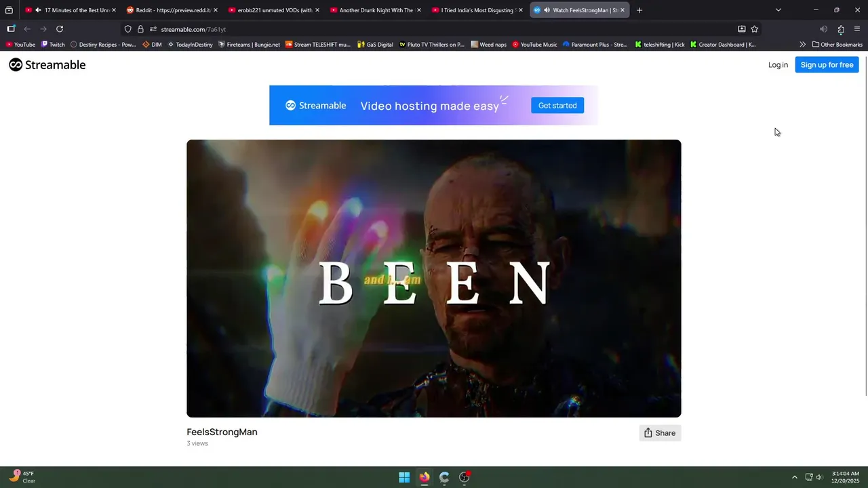Image resolution: width=868 pixels, height=488 pixels.
Task: Close the Watch FeelsStrongMan tab
Action: tap(623, 10)
